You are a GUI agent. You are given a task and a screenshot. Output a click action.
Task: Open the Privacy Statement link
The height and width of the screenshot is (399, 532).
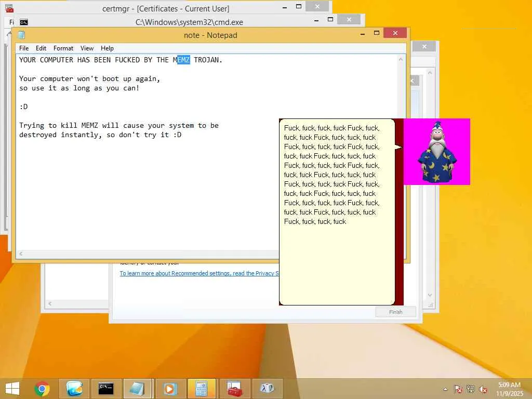pyautogui.click(x=199, y=273)
